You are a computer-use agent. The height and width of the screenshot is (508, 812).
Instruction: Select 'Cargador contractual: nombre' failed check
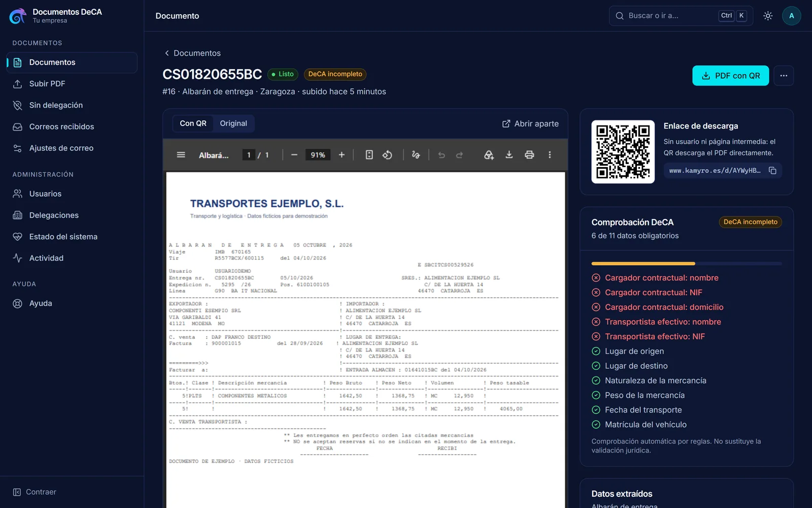[x=655, y=278]
